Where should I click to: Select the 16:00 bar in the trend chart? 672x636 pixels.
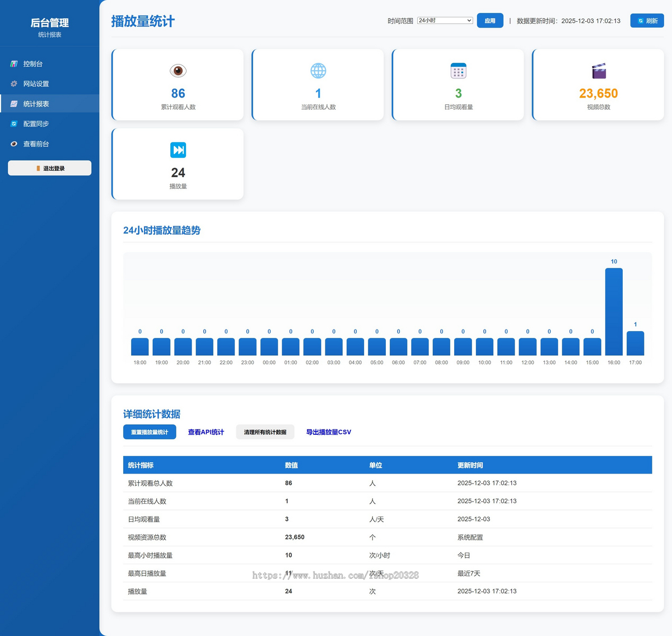click(614, 312)
